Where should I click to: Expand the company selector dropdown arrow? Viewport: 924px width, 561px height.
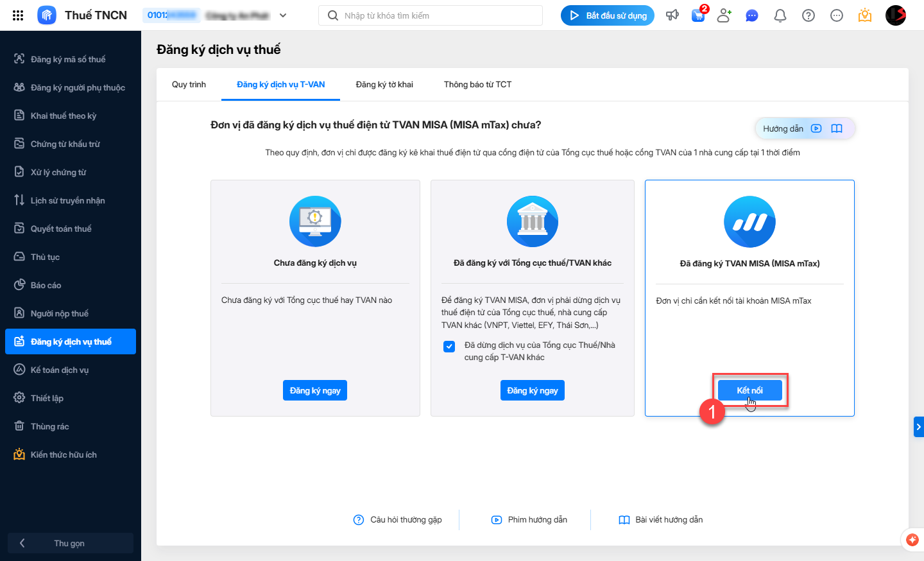(x=283, y=15)
